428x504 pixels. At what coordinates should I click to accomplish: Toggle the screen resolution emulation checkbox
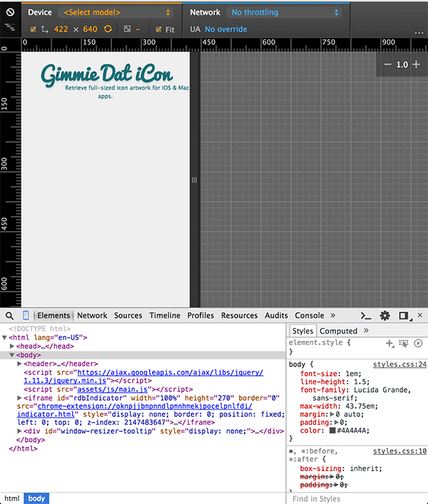(33, 29)
